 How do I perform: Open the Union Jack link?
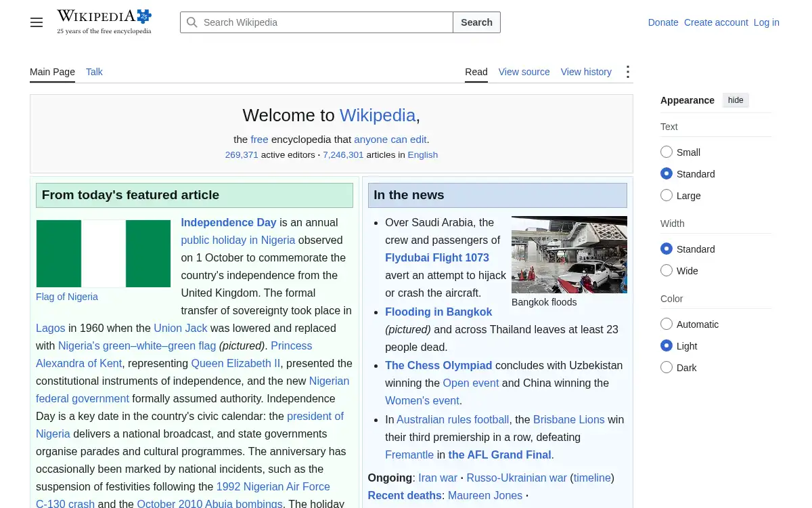point(181,328)
